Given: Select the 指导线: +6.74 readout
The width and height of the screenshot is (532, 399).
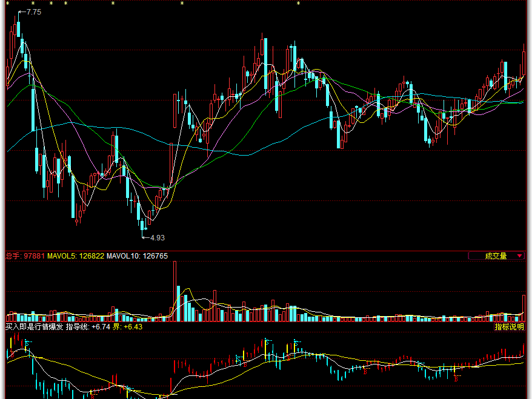Looking at the screenshot, I should click(x=88, y=327).
